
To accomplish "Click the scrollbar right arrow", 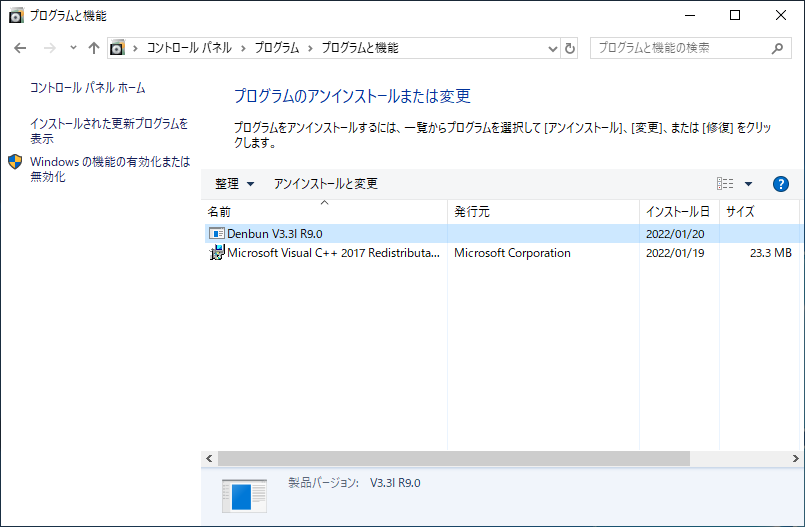I will [795, 458].
